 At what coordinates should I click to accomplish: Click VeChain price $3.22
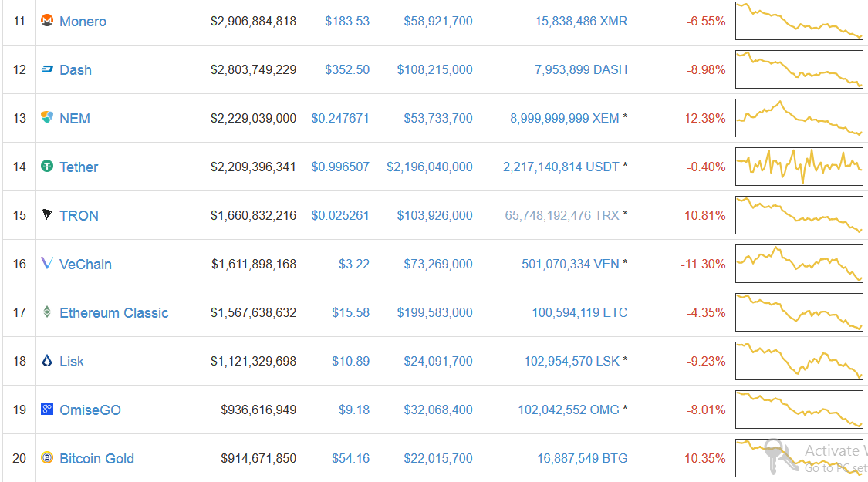354,265
